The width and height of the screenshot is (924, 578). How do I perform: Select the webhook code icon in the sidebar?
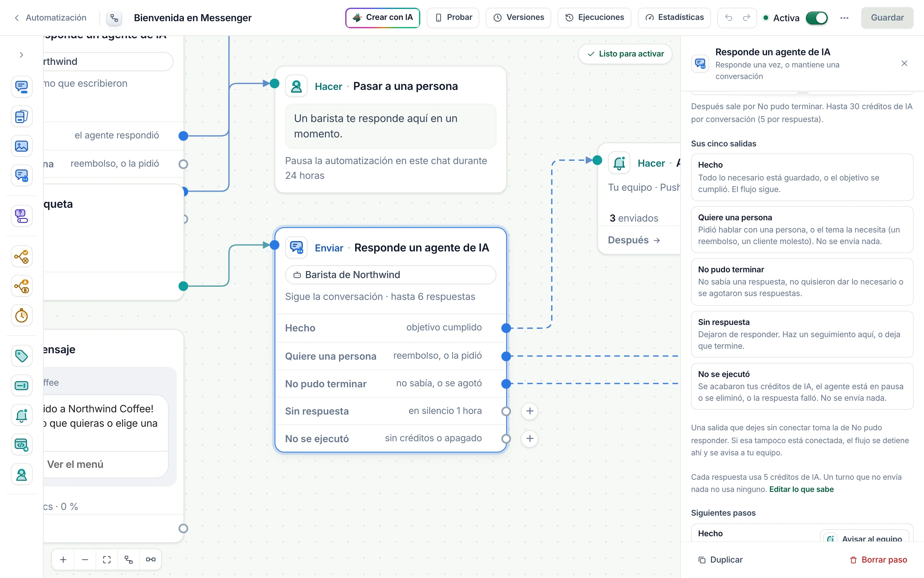pyautogui.click(x=22, y=445)
